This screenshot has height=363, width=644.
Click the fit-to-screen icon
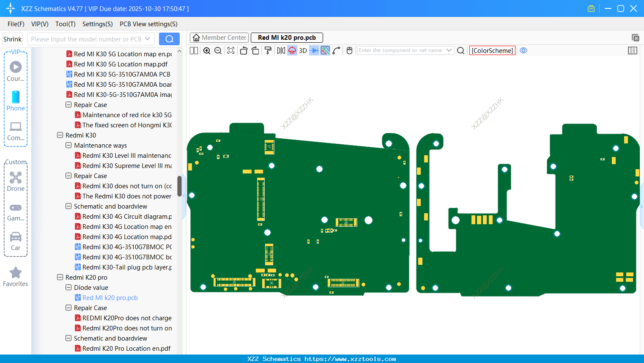(x=231, y=51)
